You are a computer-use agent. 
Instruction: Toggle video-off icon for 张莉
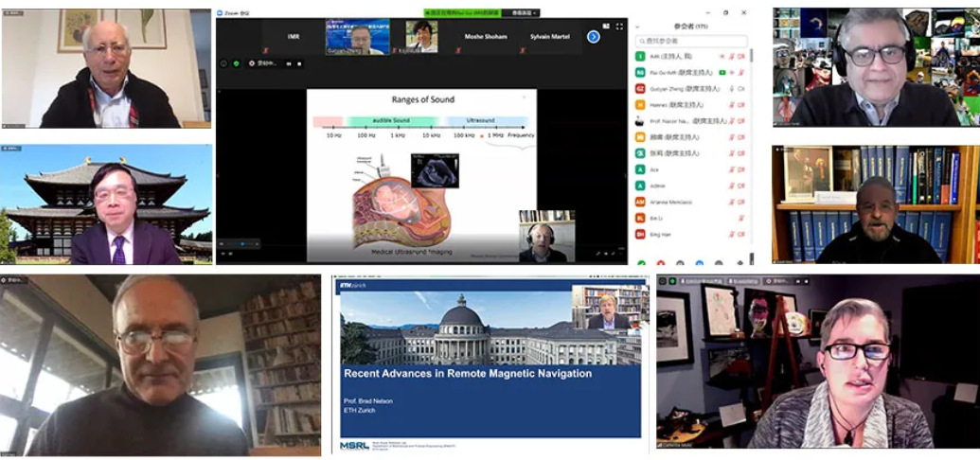tap(741, 153)
